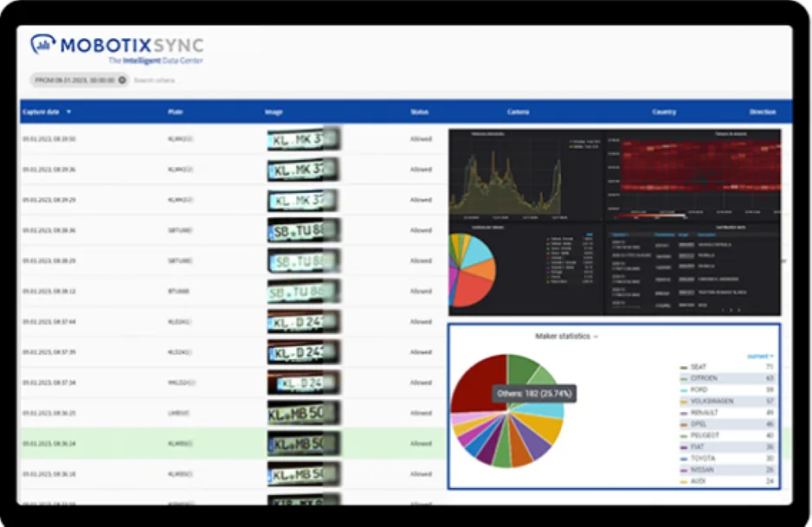The image size is (812, 527).
Task: Open plate image in 08:37:34 row
Action: [x=304, y=383]
